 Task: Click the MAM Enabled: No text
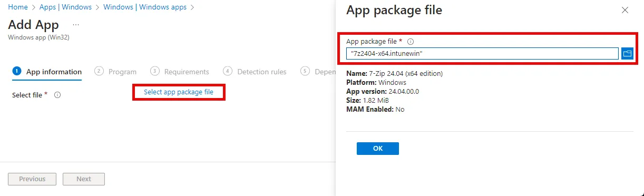coord(375,110)
